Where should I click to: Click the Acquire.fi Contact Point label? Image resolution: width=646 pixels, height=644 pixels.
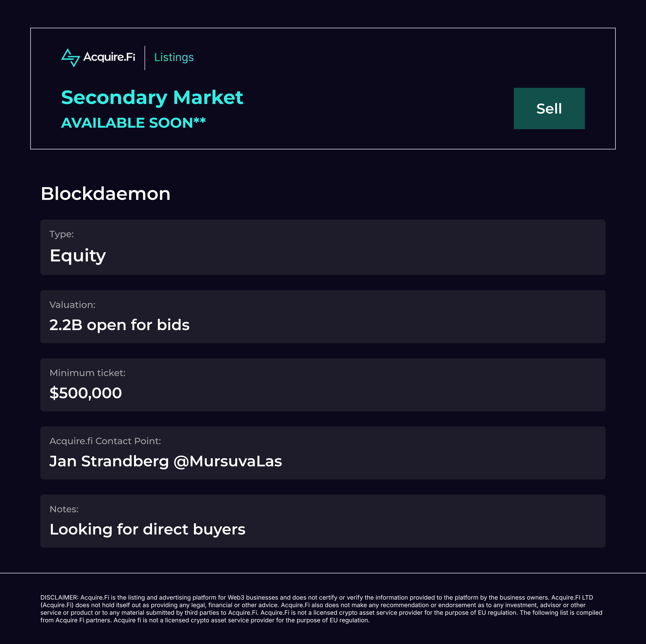coord(105,441)
